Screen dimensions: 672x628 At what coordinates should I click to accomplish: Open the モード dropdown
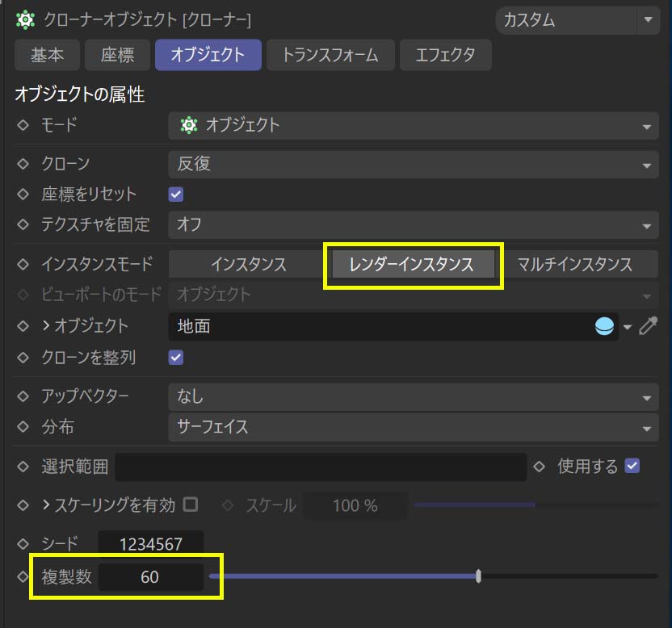414,126
